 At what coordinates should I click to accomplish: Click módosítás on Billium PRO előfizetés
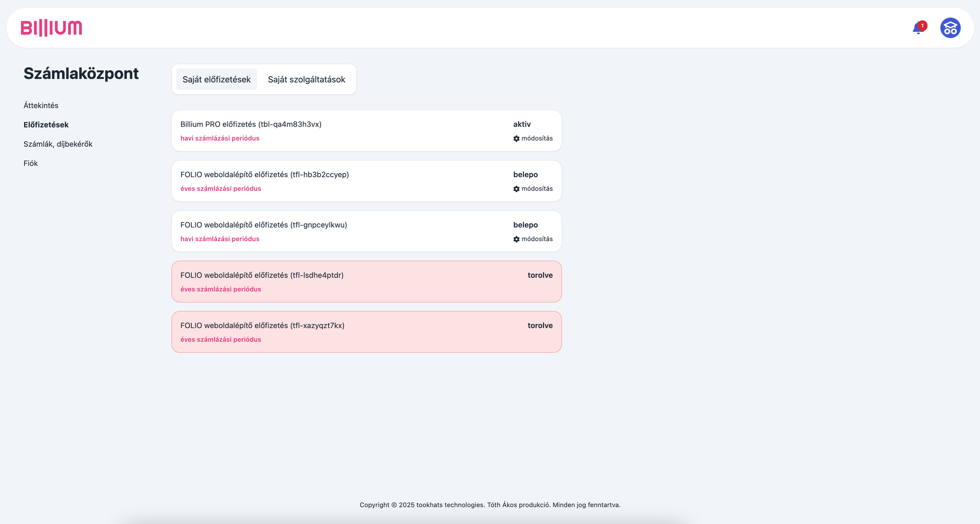537,138
